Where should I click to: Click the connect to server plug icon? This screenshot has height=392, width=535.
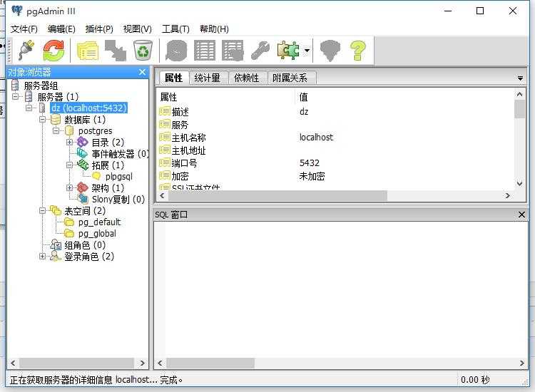(x=27, y=51)
